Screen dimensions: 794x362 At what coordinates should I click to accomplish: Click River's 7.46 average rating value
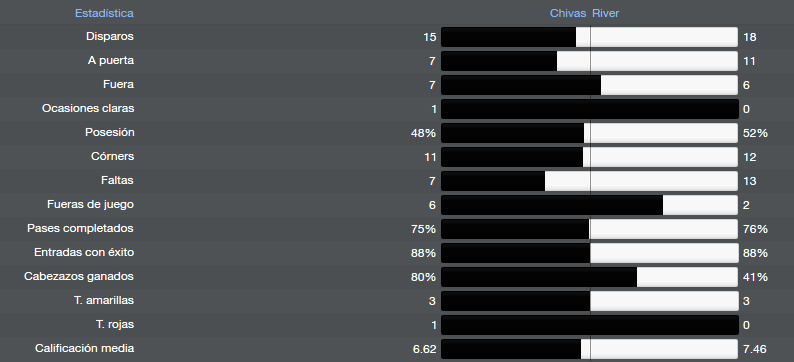(x=755, y=349)
